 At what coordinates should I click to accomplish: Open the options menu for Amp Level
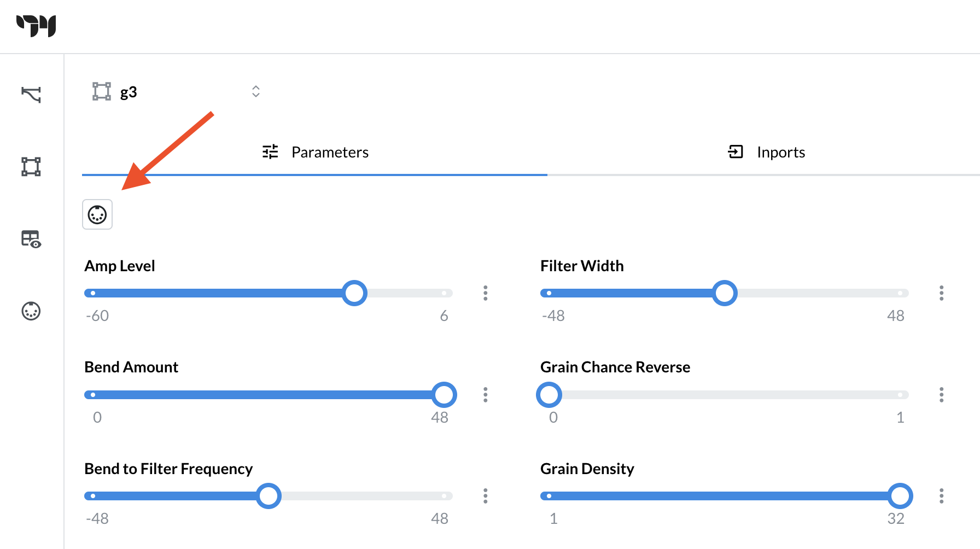(486, 293)
